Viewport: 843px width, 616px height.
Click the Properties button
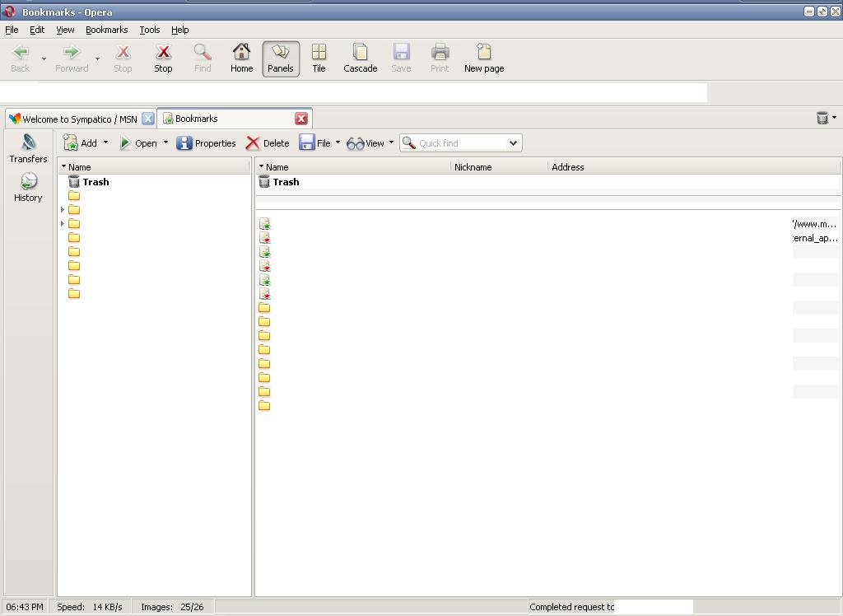[207, 143]
